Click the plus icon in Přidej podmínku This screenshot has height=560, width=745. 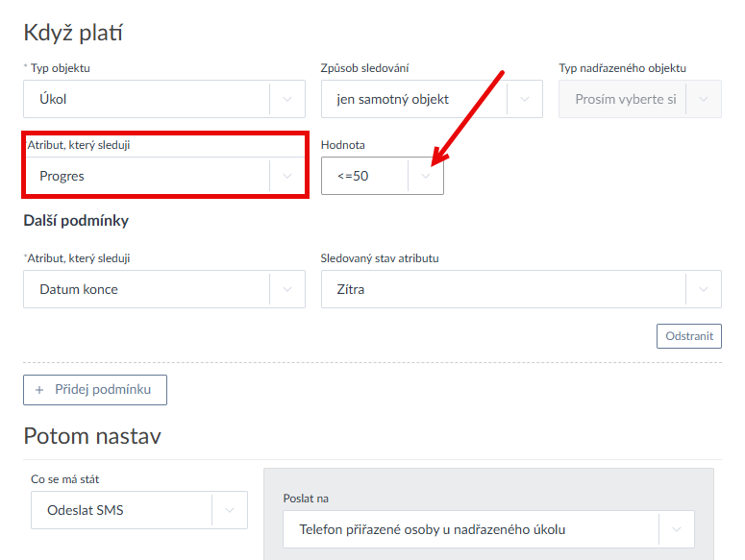click(x=39, y=390)
